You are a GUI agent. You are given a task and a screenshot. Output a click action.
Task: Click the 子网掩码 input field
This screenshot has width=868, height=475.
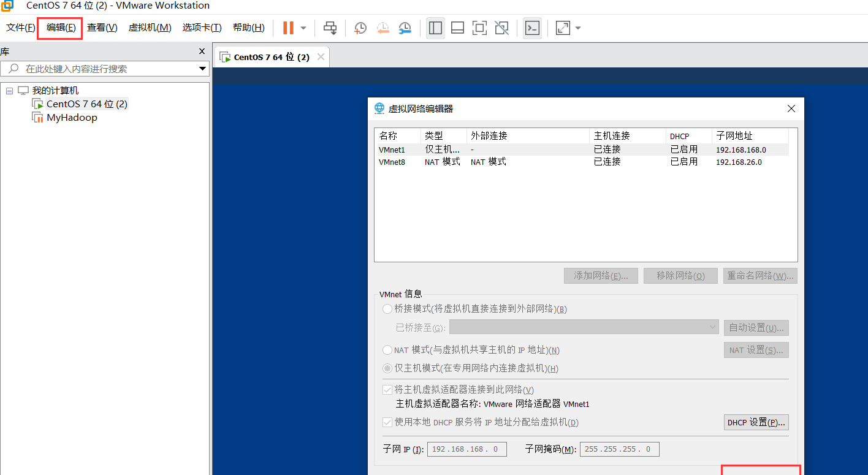(x=620, y=449)
